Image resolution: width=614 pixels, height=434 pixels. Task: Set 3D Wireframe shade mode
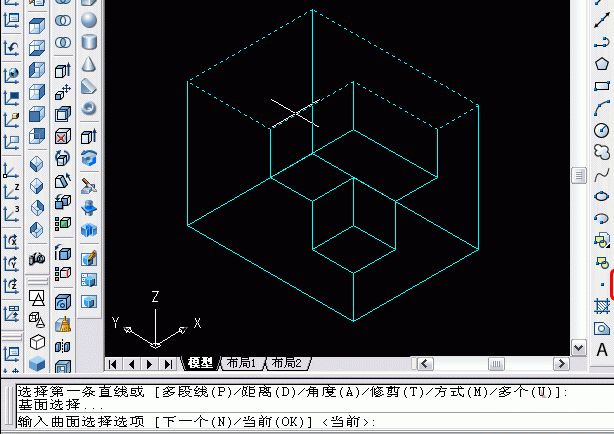click(37, 320)
